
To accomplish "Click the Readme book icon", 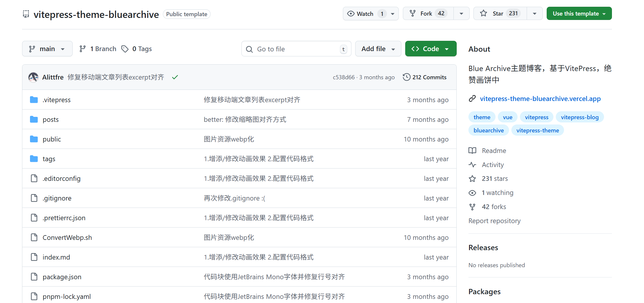I will click(x=472, y=151).
